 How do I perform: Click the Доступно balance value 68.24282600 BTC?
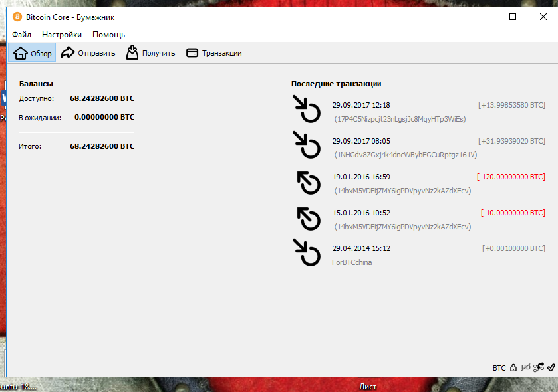tap(102, 98)
